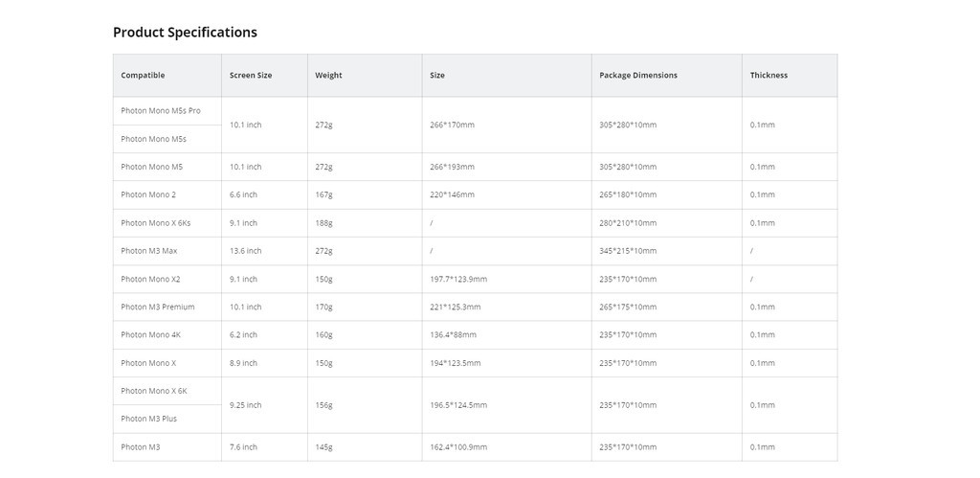
Task: Click the Size column header
Action: (x=507, y=75)
